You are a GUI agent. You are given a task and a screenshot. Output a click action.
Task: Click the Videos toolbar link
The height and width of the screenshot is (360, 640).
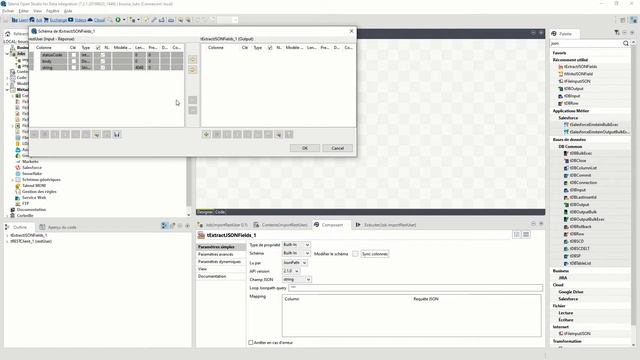pos(77,20)
